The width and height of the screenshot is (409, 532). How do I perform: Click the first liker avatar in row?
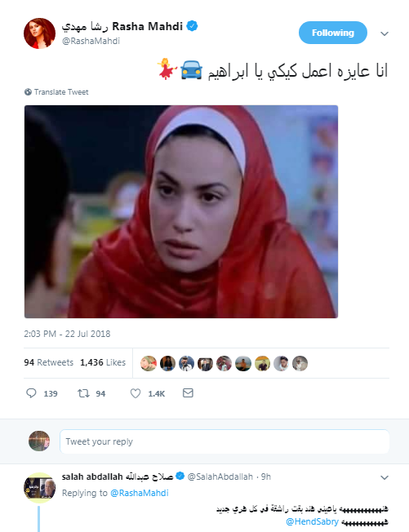coord(149,363)
